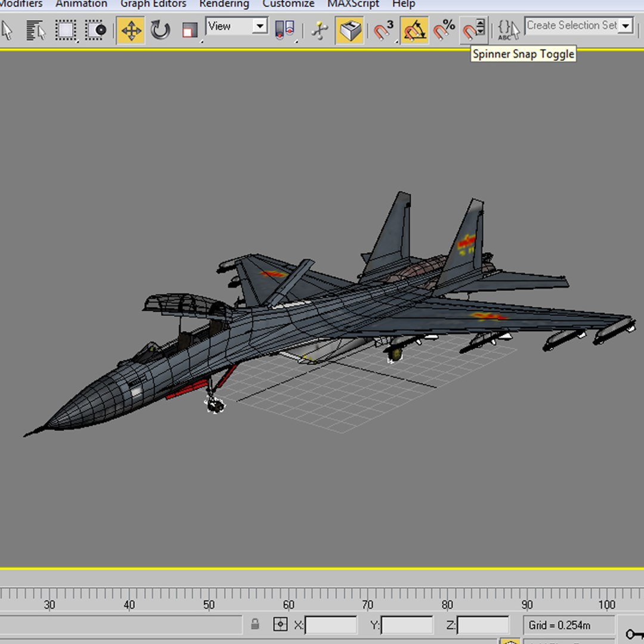644x644 pixels.
Task: Click Use Pivot Point Center icon
Action: pos(284,30)
